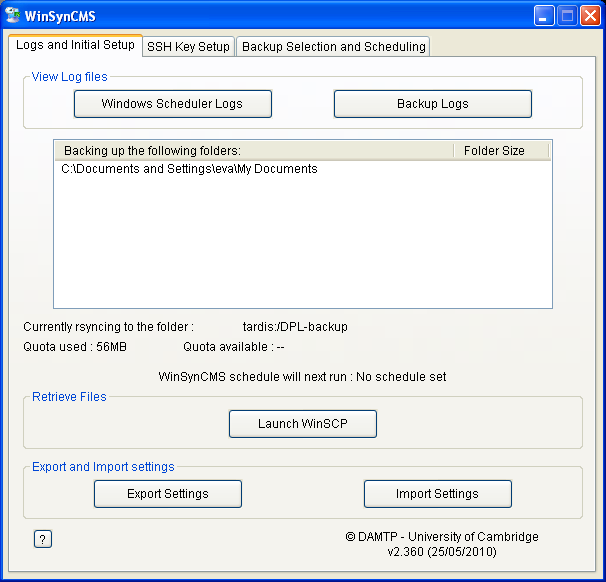This screenshot has width=606, height=582.
Task: Select the Logs and Initial Setup tab
Action: click(x=76, y=45)
